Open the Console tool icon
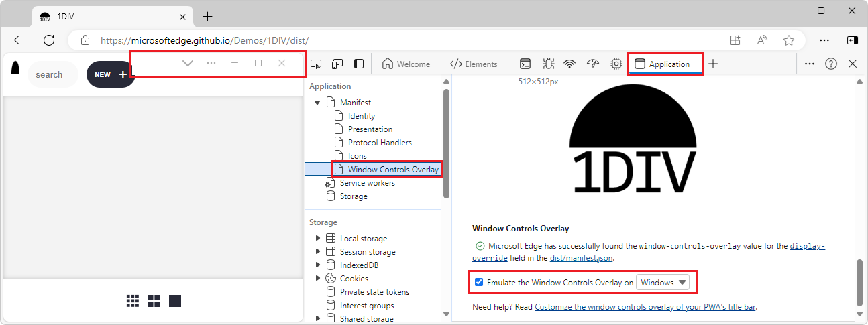868x325 pixels. (527, 64)
